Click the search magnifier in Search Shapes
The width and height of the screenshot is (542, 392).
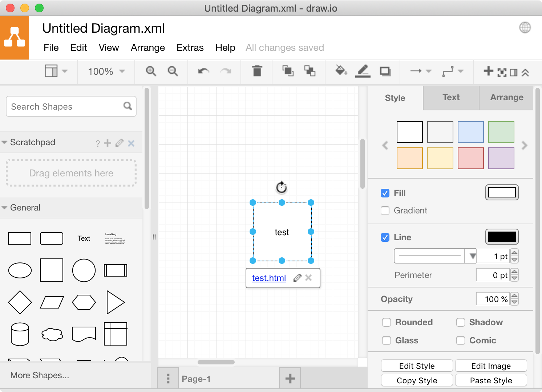pos(128,106)
